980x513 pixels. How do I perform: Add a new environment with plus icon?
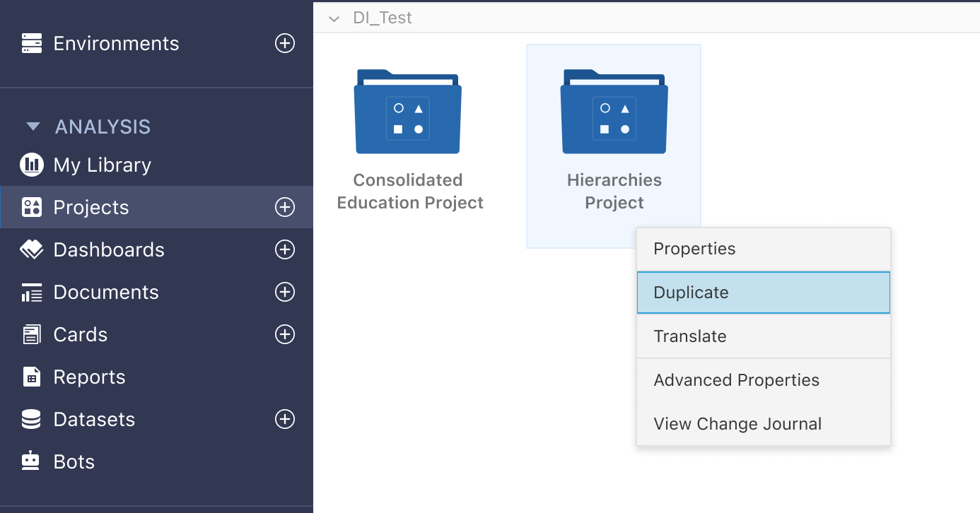point(284,44)
